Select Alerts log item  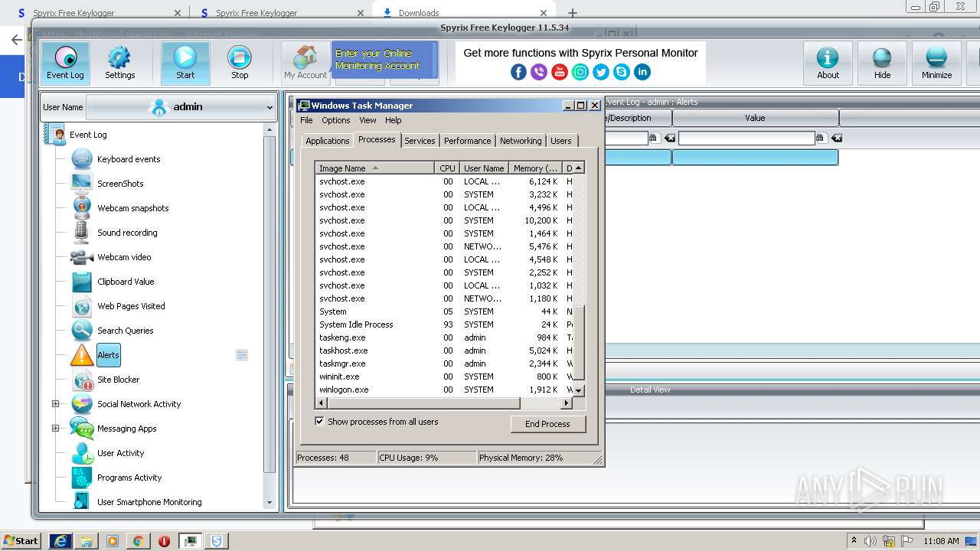tap(108, 355)
